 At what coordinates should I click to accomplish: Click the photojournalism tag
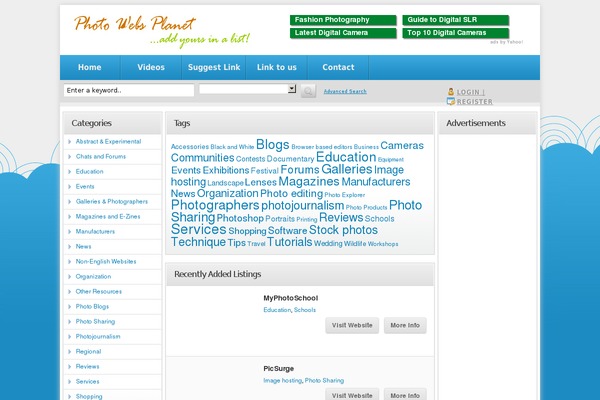(x=303, y=206)
